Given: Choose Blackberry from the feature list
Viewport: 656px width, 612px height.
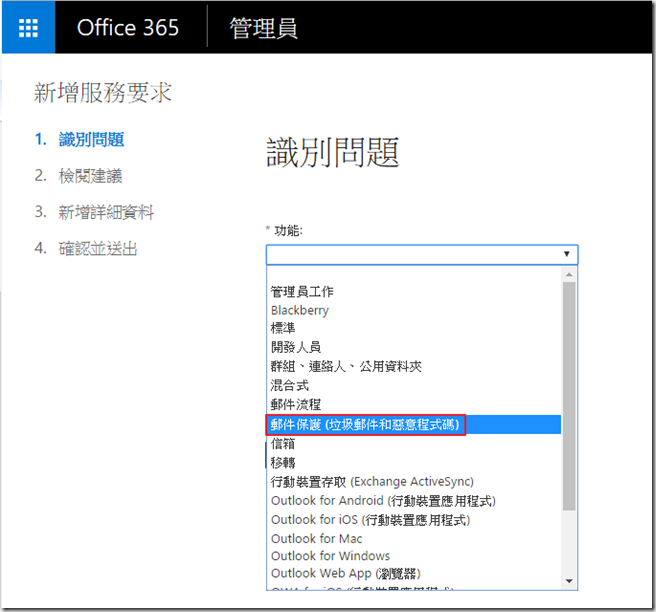Looking at the screenshot, I should 300,310.
